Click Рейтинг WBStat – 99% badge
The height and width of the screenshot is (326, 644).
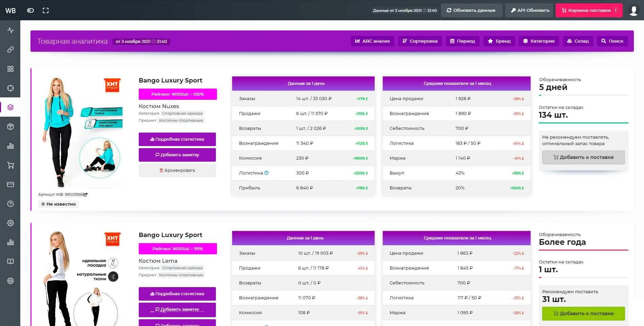(178, 249)
